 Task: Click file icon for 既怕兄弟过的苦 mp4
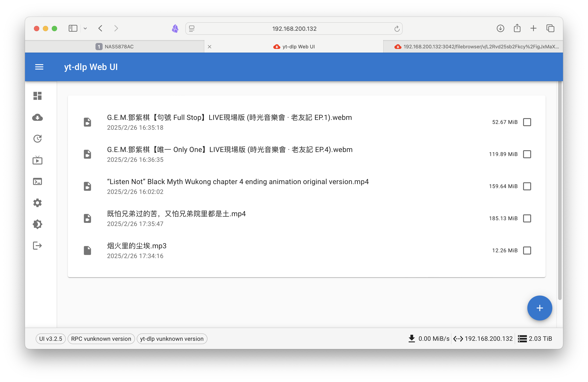coord(87,218)
